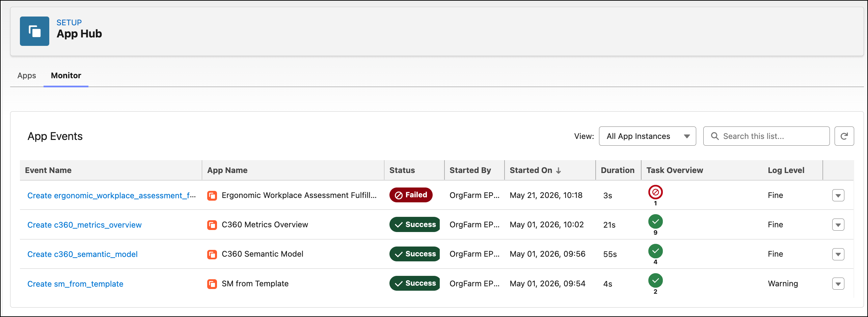Click the Warning log level cell
The width and height of the screenshot is (868, 317).
pos(783,284)
